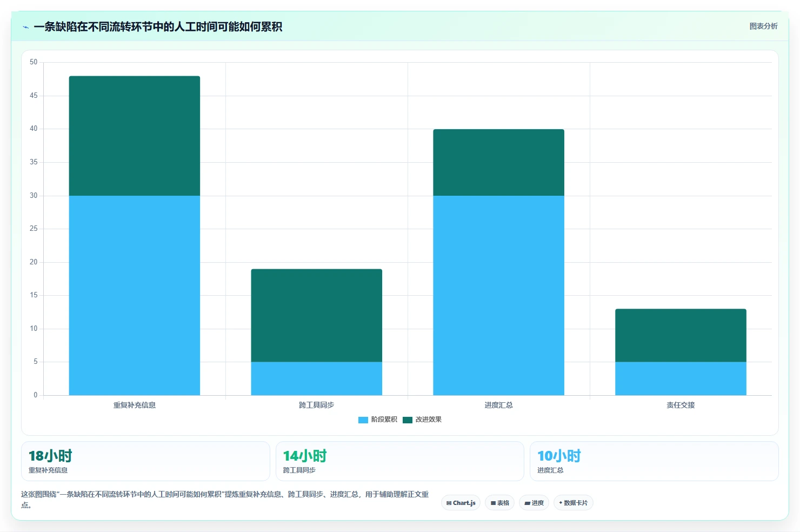
Task: Click the 责任交接 x-axis label
Action: (x=681, y=405)
